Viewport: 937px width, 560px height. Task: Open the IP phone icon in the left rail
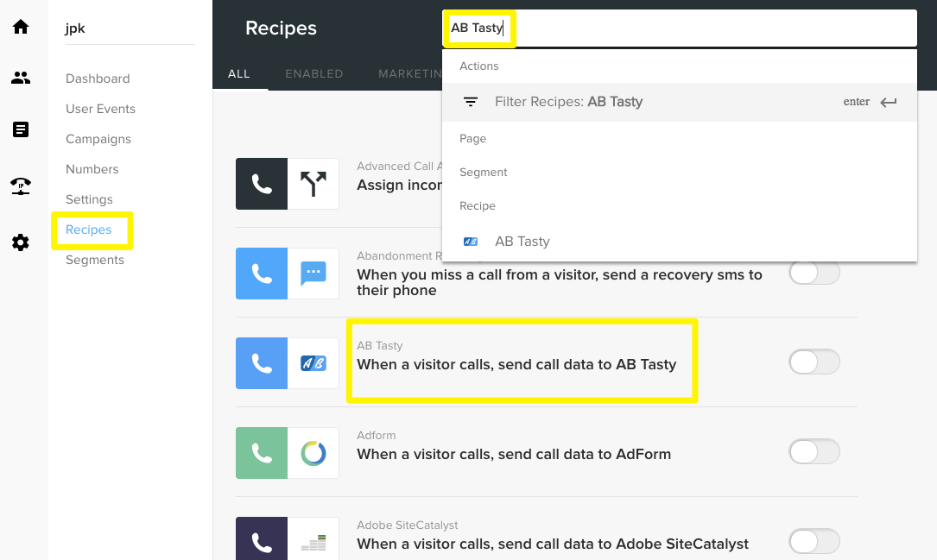pyautogui.click(x=21, y=186)
